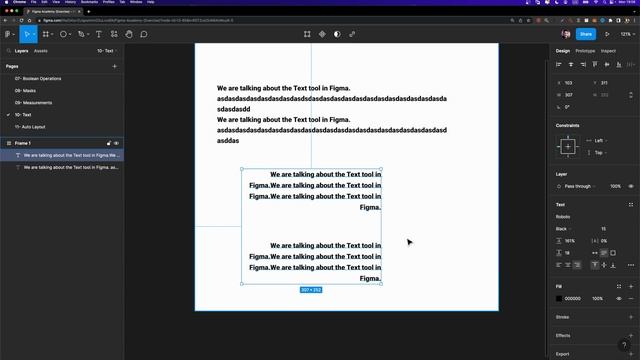640x360 pixels.
Task: Click the Share button
Action: click(586, 34)
